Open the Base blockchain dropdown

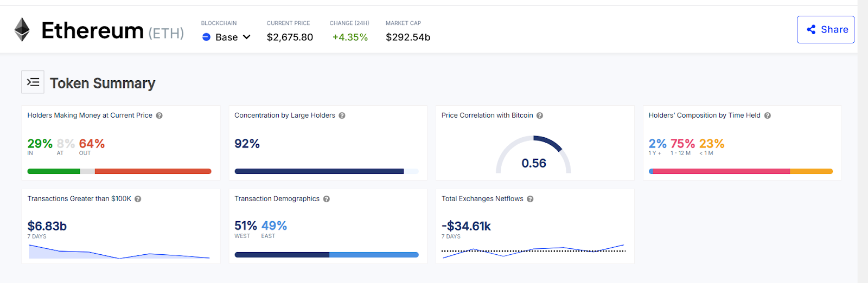tap(226, 37)
